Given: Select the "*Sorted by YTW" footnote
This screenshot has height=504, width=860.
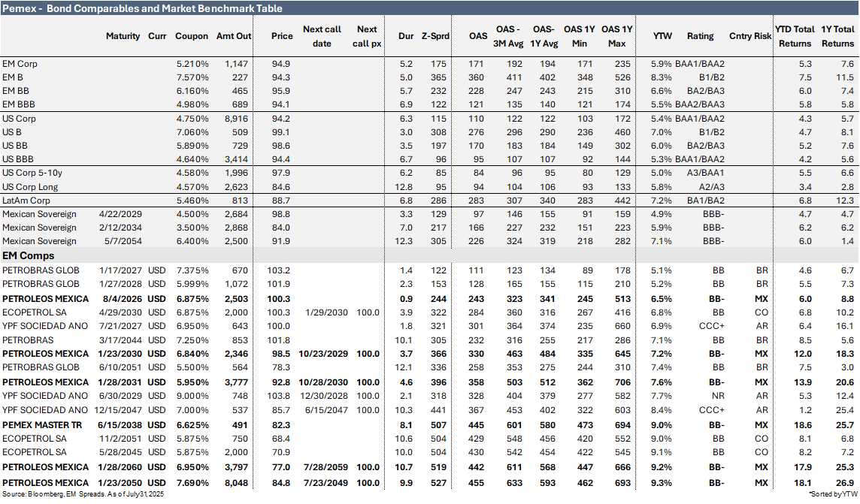Looking at the screenshot, I should point(834,494).
